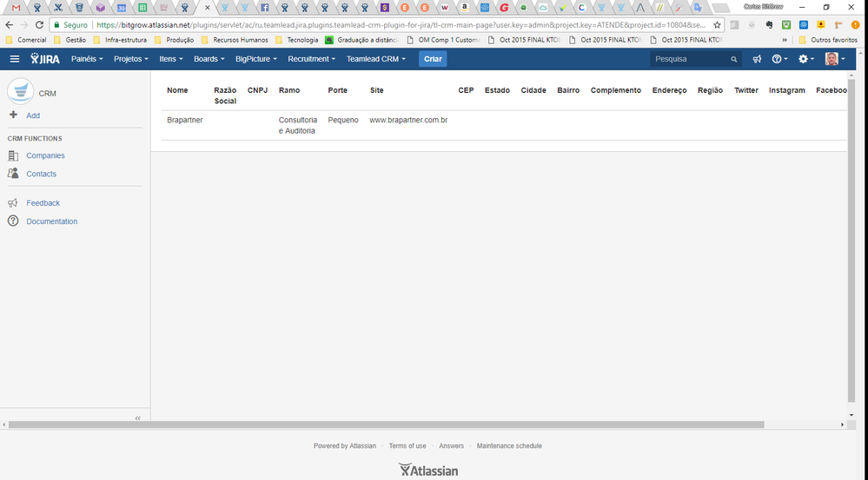Image resolution: width=868 pixels, height=480 pixels.
Task: Open the Evernote elephant extension icon
Action: pyautogui.click(x=769, y=25)
